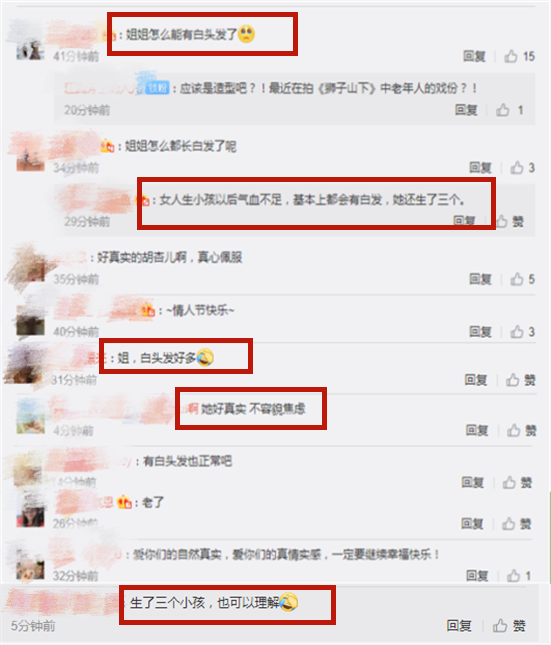Reply to 生了三个小孩，也可以理解 comment
This screenshot has height=645, width=551.
click(x=459, y=626)
